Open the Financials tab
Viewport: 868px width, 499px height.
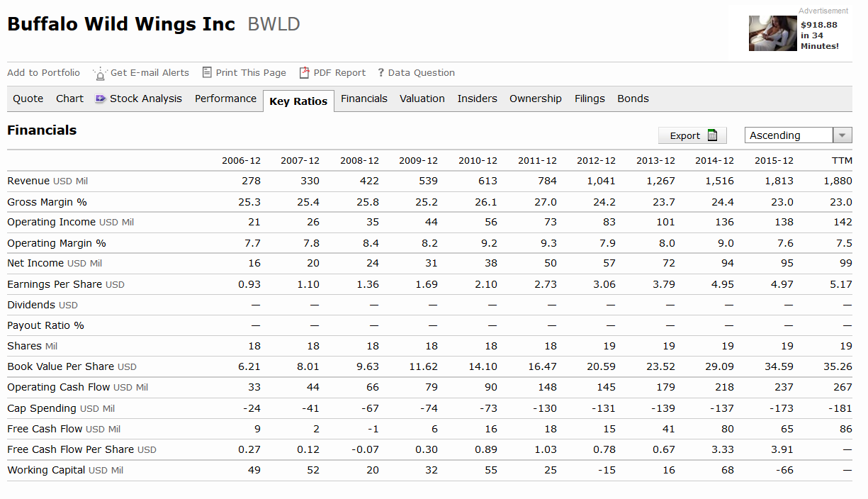click(x=363, y=99)
